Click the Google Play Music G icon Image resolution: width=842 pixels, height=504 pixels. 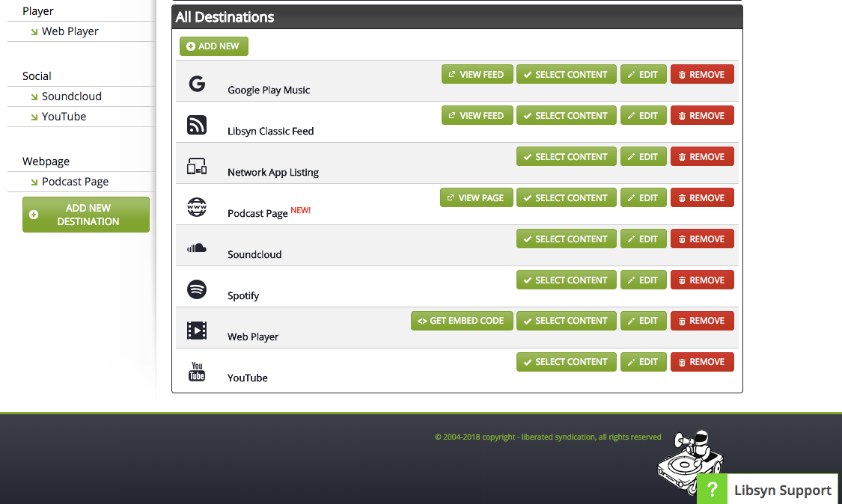click(x=197, y=84)
